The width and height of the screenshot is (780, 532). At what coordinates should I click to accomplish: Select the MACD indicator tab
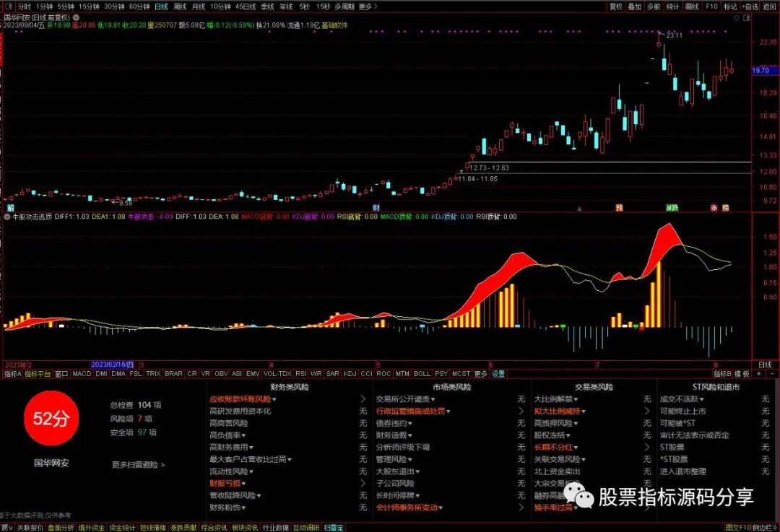[x=82, y=374]
